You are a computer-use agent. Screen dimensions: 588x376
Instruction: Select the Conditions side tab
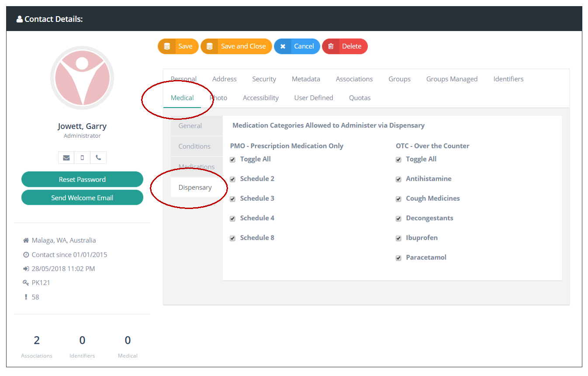point(194,146)
